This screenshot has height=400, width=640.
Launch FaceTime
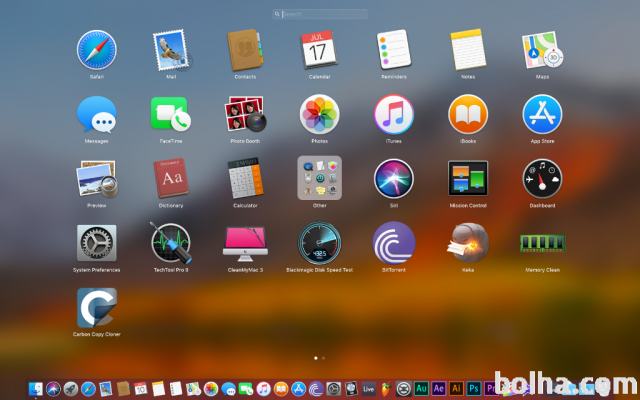point(170,115)
